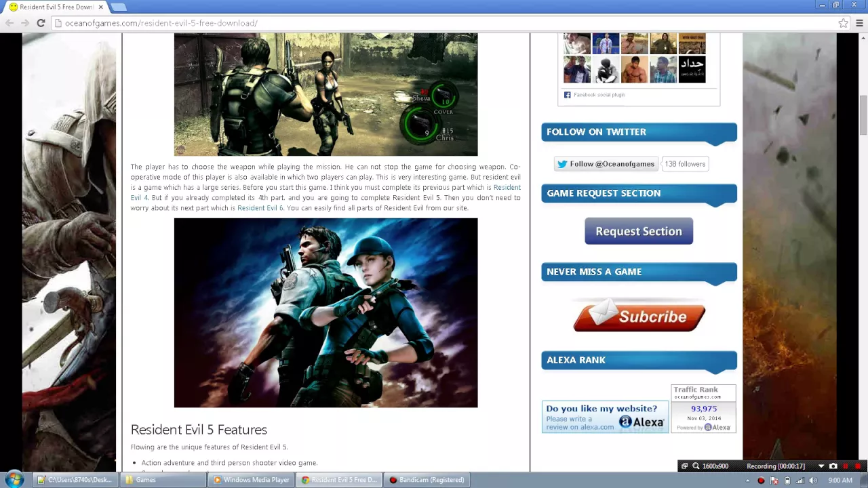
Task: Click the Bandicam red tray icon
Action: coord(761,481)
